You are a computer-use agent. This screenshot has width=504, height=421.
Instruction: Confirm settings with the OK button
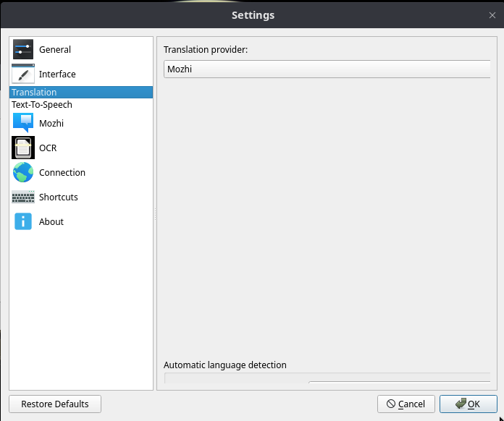tap(468, 404)
